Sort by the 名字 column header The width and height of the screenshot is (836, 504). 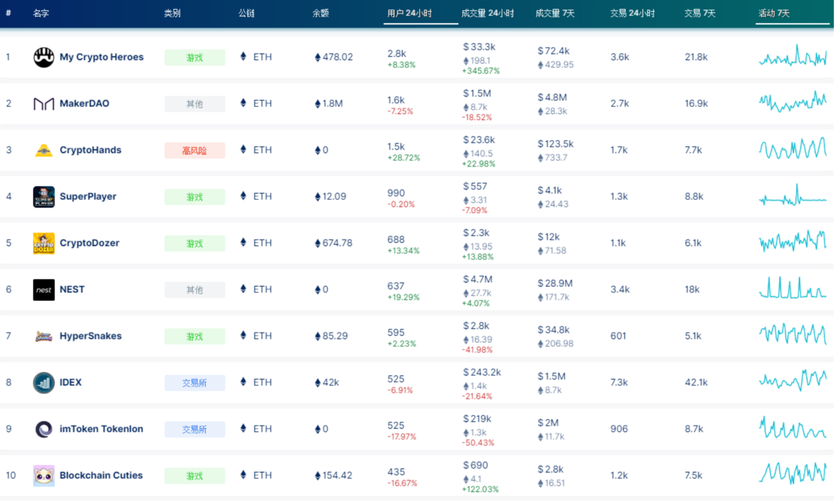[41, 13]
